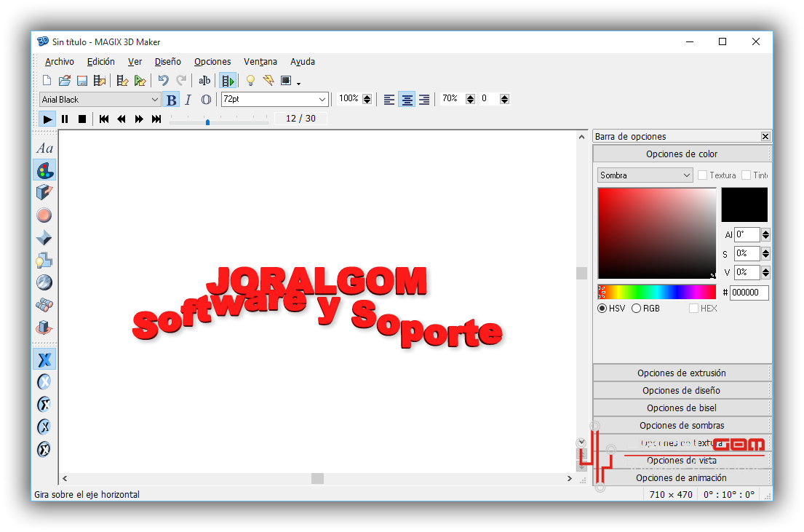The width and height of the screenshot is (804, 532).
Task: Toggle the Bold formatting button
Action: click(171, 100)
